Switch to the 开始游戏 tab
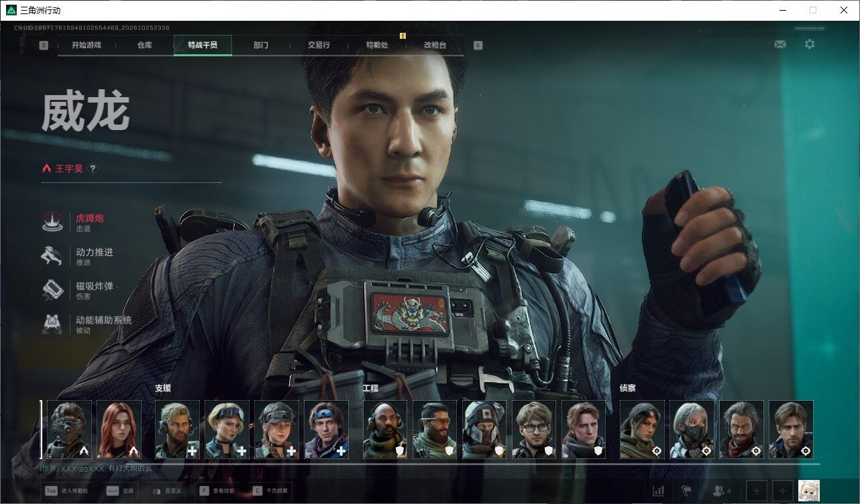 (87, 45)
